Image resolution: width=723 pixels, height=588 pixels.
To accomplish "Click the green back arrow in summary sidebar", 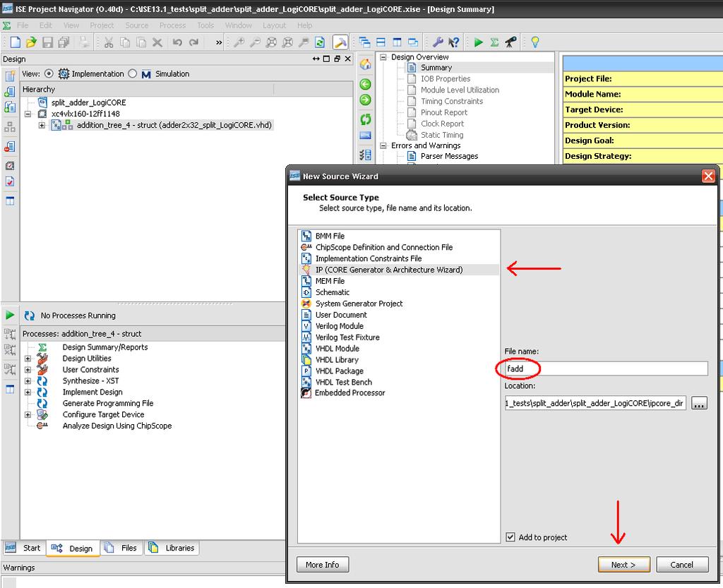I will click(365, 84).
